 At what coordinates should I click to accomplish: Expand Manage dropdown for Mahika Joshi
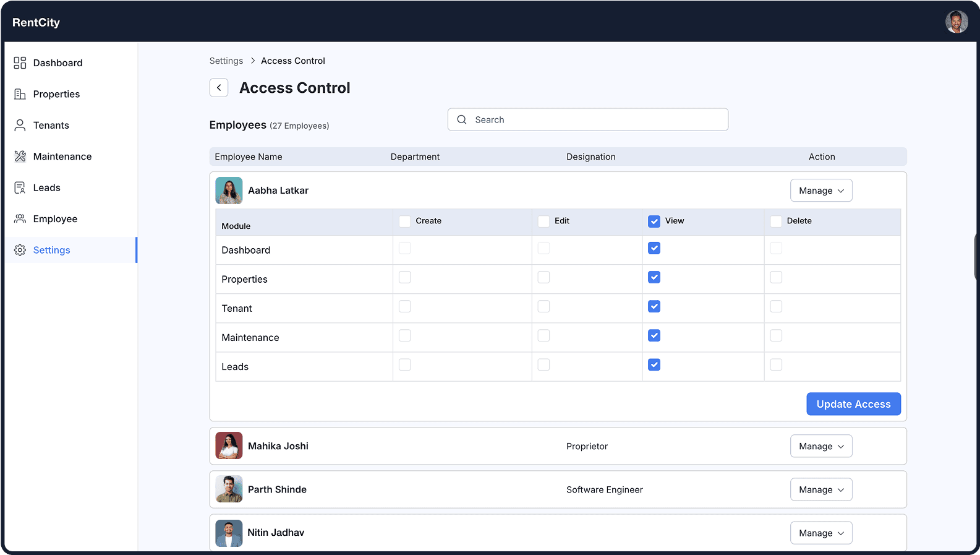[x=820, y=446]
